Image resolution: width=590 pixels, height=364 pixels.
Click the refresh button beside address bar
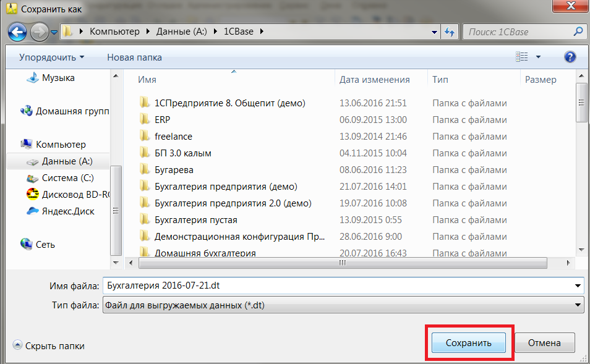coord(450,32)
